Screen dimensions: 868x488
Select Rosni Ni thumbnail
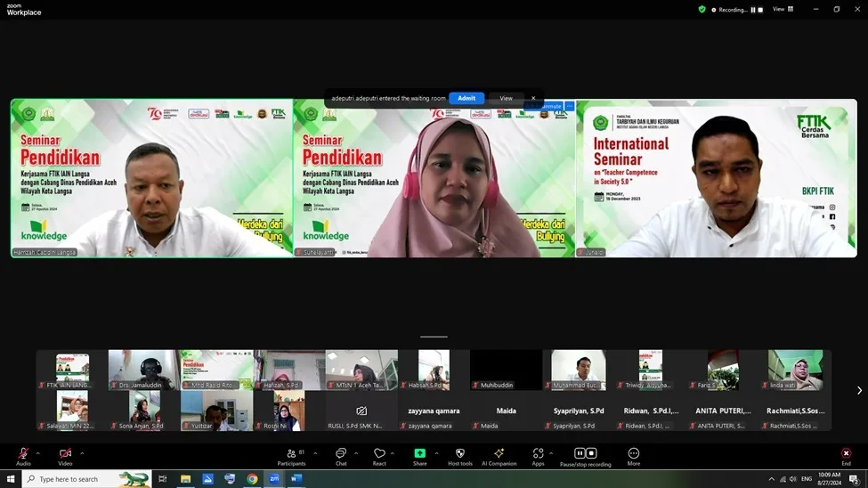coord(289,411)
